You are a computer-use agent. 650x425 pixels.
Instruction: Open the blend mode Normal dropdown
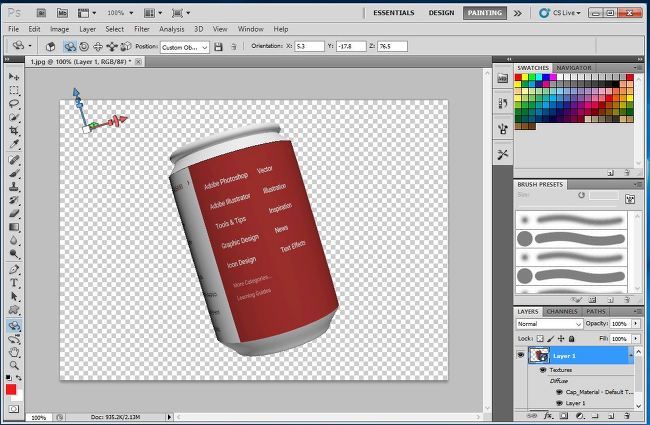pyautogui.click(x=549, y=324)
